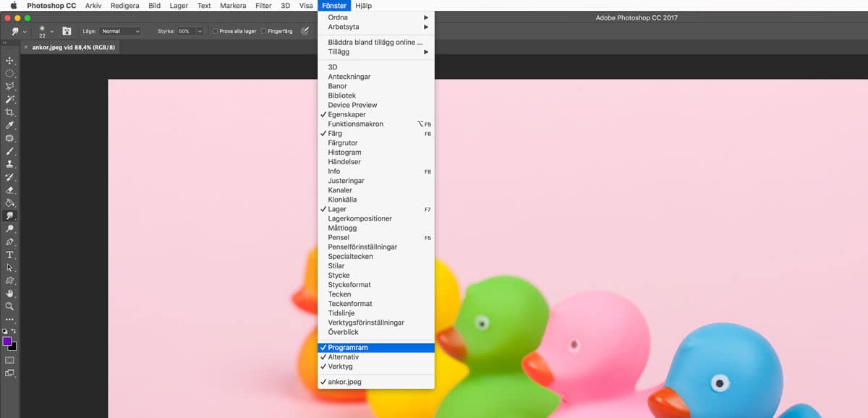Toggle the checked Verktyg item
This screenshot has width=868, height=418.
pyautogui.click(x=376, y=366)
